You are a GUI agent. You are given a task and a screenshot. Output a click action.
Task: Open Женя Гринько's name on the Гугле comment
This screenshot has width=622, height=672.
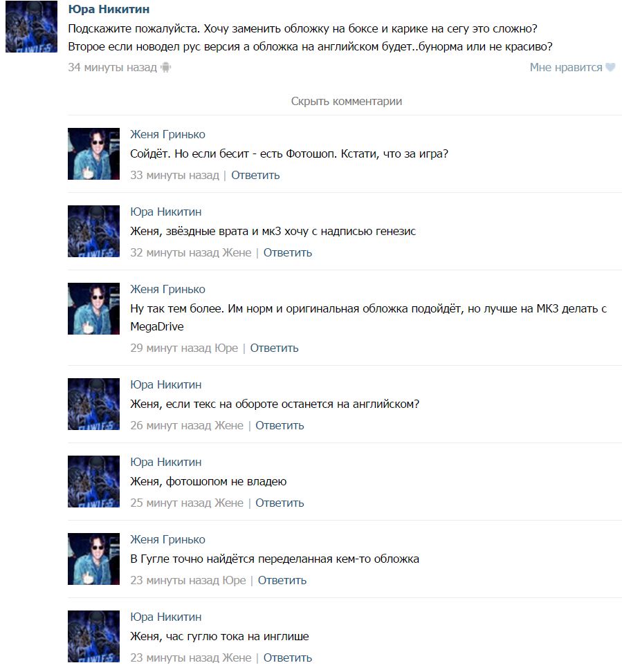[167, 539]
